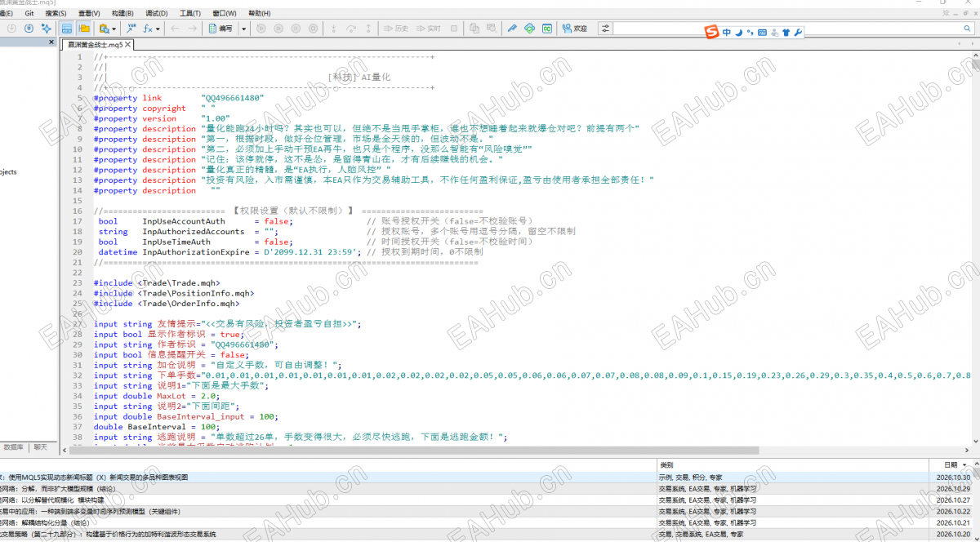Click the #include <Trade\Trade.mqh> line

coord(157,283)
